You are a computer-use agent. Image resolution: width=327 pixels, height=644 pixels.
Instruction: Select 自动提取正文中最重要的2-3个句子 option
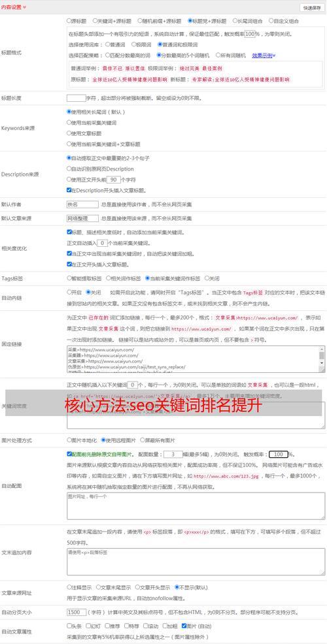(x=69, y=157)
